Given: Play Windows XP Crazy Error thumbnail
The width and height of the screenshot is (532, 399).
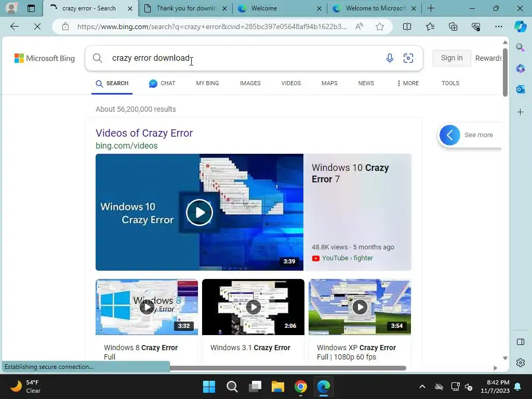Looking at the screenshot, I should 360,307.
